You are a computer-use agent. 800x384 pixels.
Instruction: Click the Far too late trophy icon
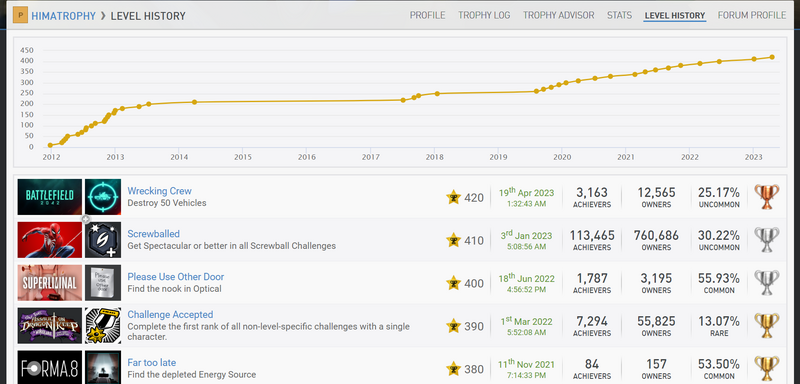103,367
